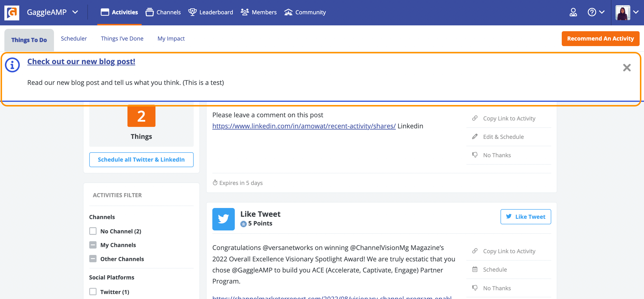Click the help question mark icon
Screen dimensions: 644x299
[592, 12]
